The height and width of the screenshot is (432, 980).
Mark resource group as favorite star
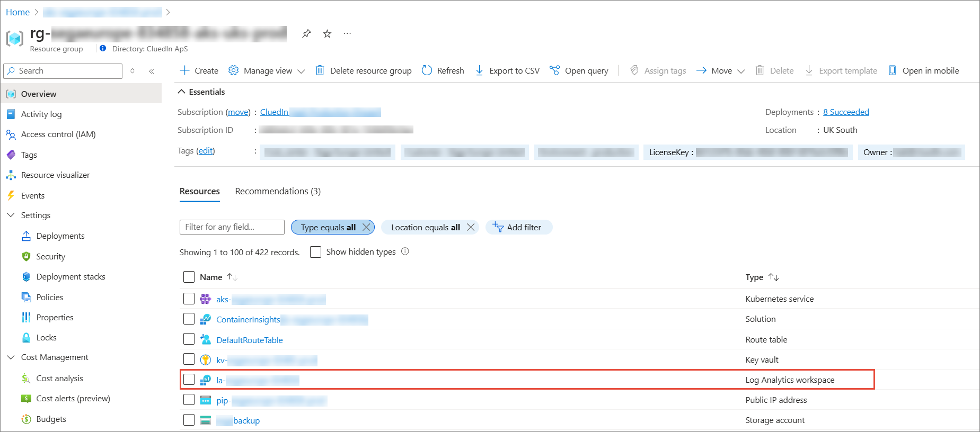click(327, 34)
